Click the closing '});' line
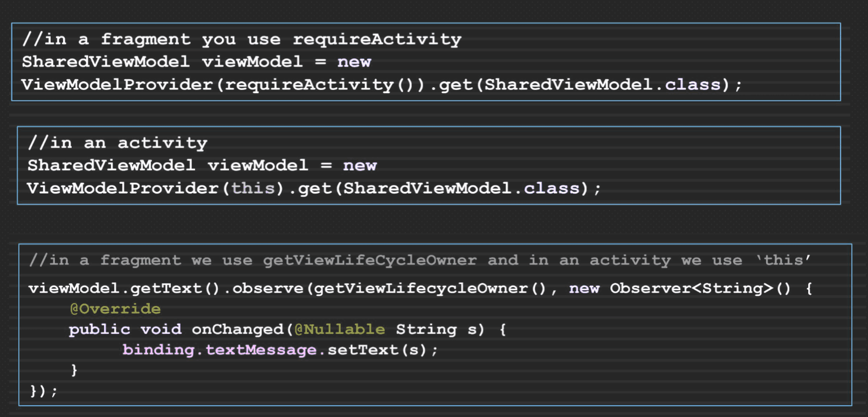868x417 pixels. coord(43,391)
